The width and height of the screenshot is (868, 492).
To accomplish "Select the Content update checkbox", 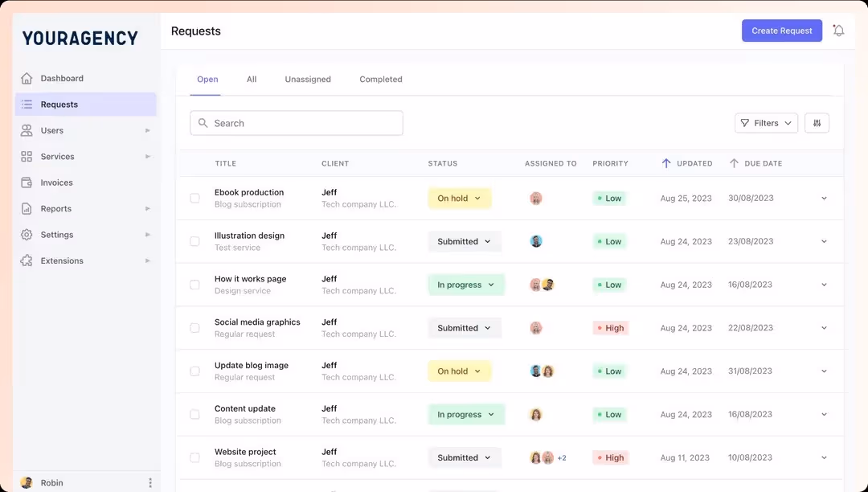I will (194, 414).
